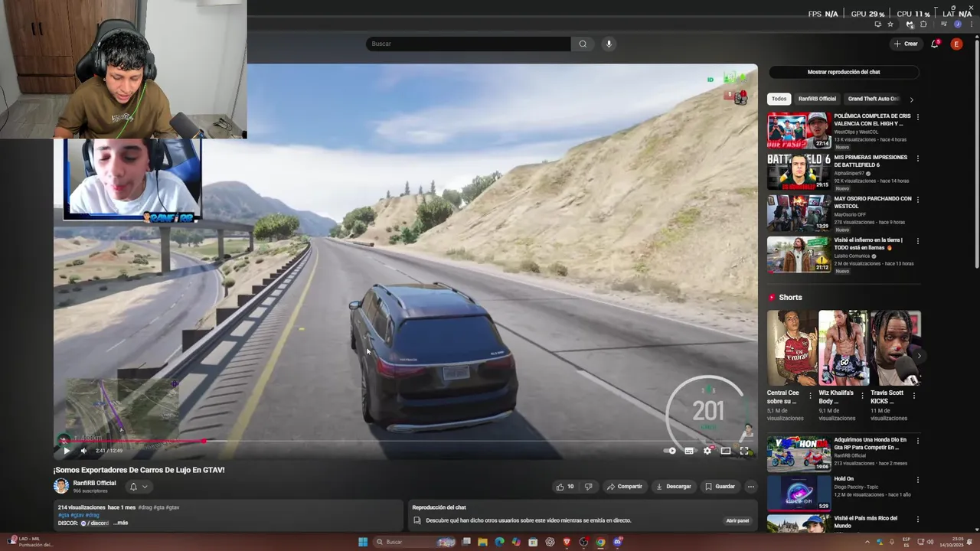
Task: Bookmark page with the star icon
Action: pos(890,24)
